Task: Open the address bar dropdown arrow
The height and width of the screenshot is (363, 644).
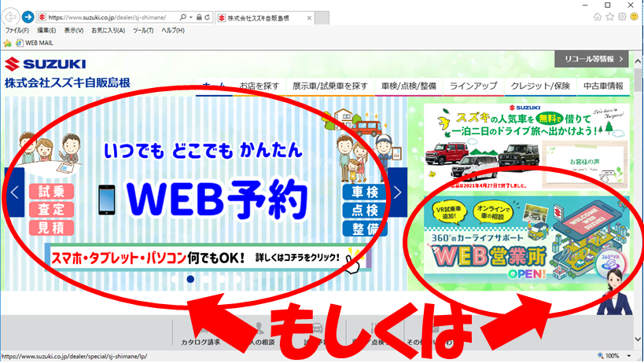Action: (190, 17)
